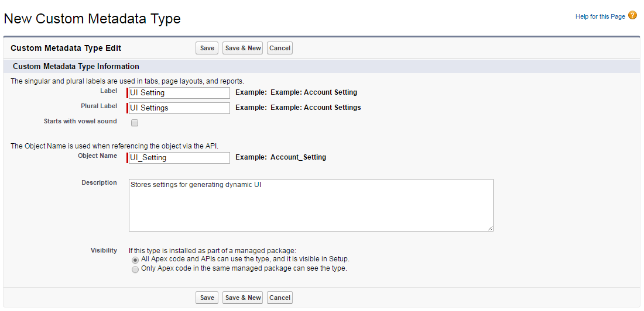Click the Description textarea resize handle

pyautogui.click(x=491, y=229)
